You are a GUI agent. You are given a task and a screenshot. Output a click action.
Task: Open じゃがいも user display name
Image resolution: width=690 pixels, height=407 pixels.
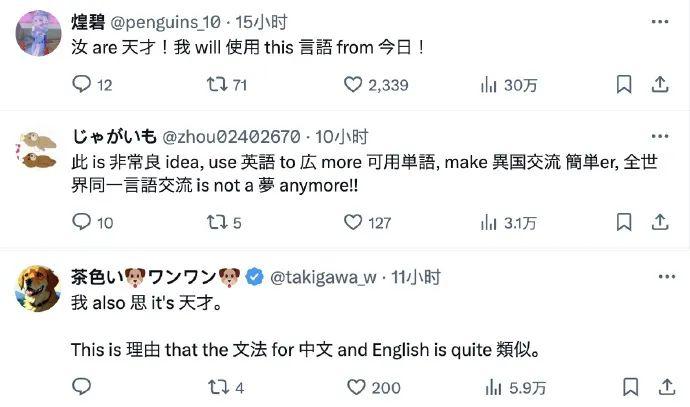114,136
